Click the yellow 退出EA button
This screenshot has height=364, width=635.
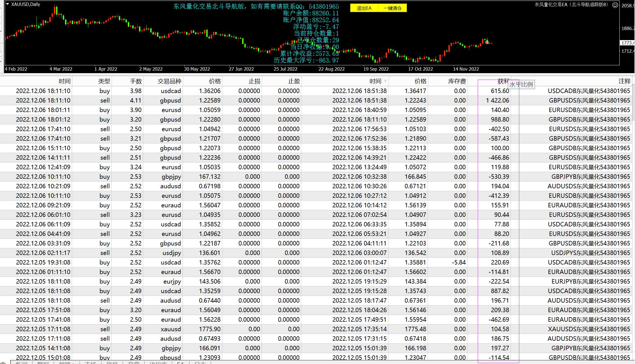[x=364, y=8]
